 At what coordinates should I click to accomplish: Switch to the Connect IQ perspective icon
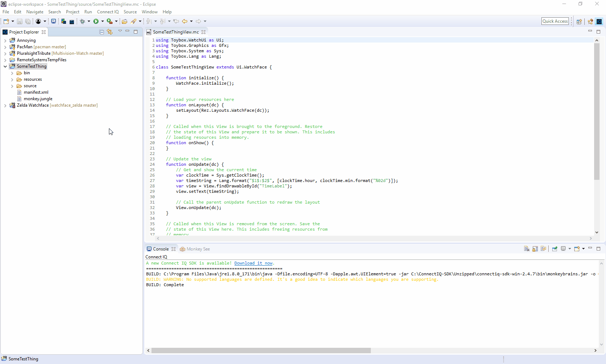599,21
